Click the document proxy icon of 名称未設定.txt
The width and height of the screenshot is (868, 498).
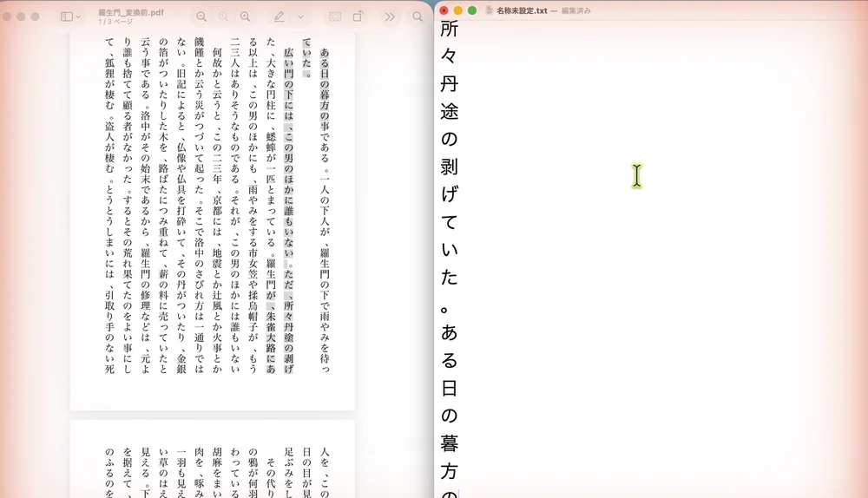[x=489, y=10]
